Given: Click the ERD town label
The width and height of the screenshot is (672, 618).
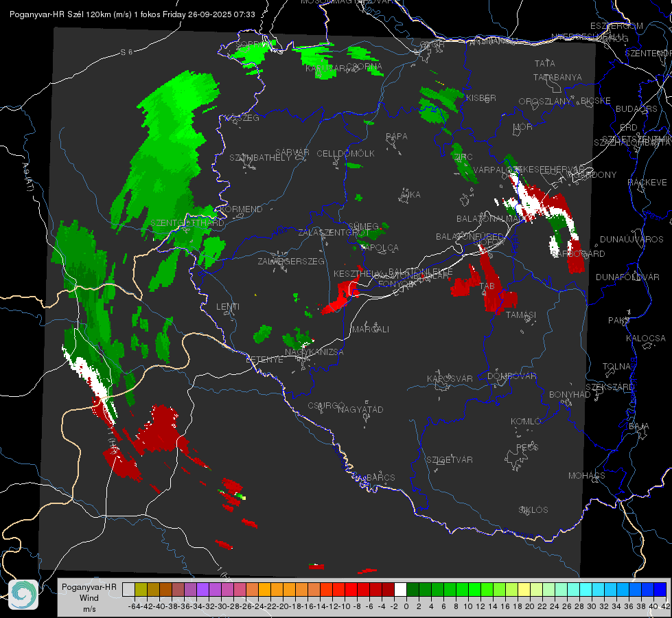Looking at the screenshot, I should click(x=629, y=128).
